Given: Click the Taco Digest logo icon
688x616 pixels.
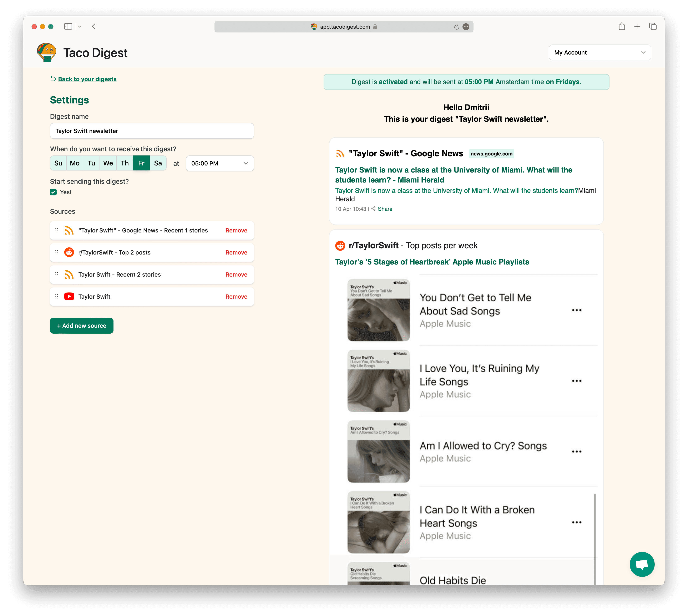Looking at the screenshot, I should [x=47, y=52].
